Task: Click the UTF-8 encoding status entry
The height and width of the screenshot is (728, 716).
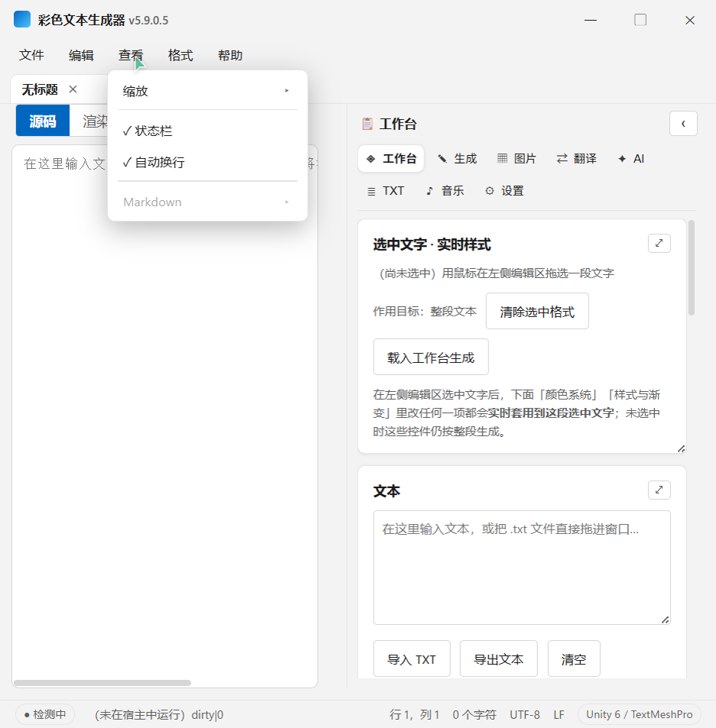Action: 525,714
